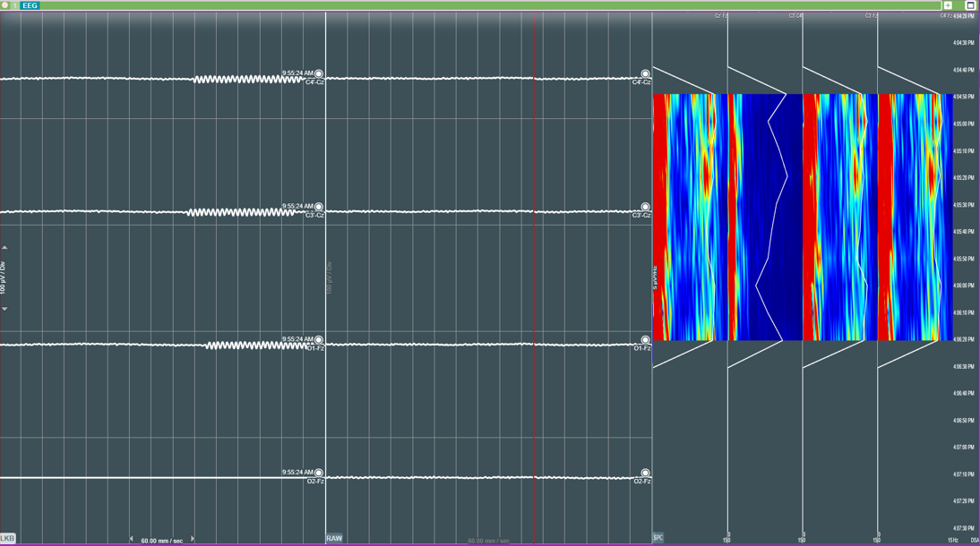980x546 pixels.
Task: Decrease sweep speed with left arrow near 60.00 mm/sec
Action: [x=132, y=539]
